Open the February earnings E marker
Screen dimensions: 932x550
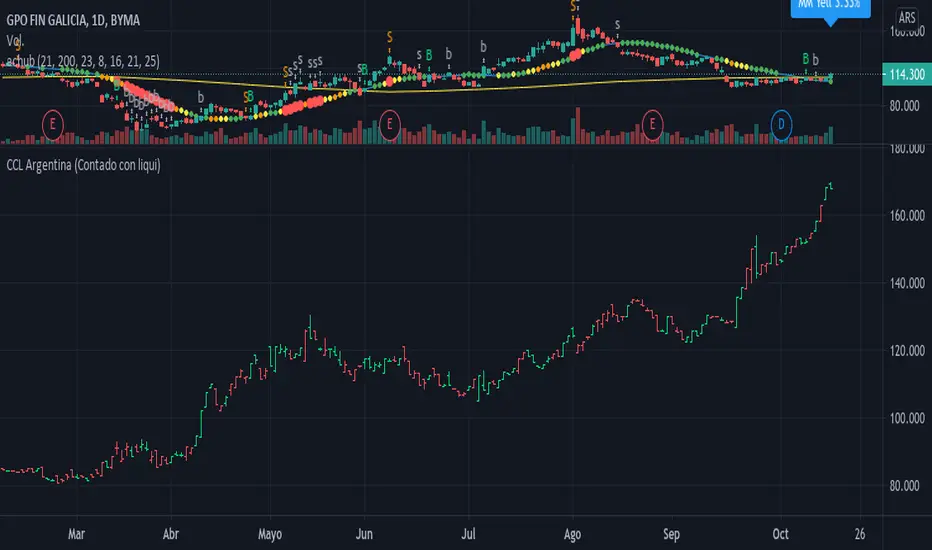(52, 125)
